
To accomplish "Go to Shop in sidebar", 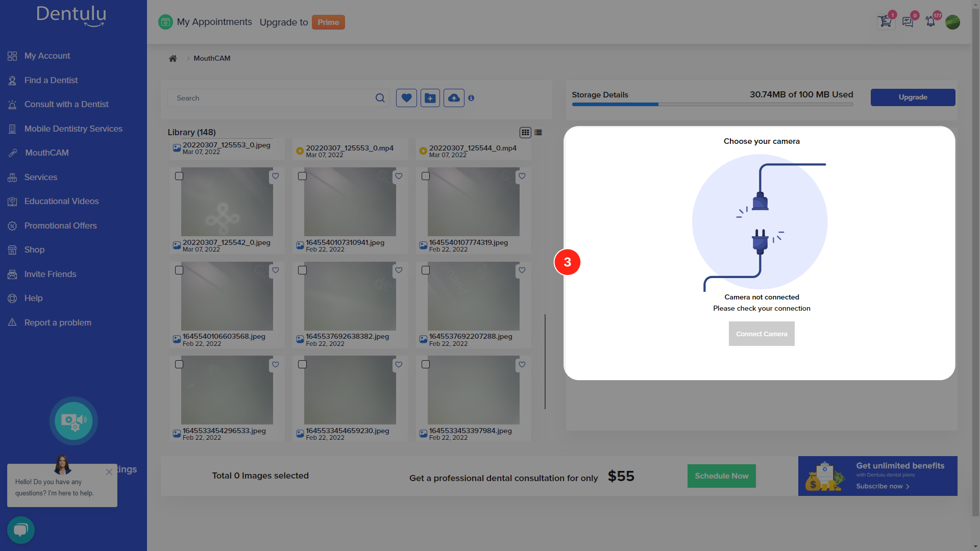I will coord(34,249).
